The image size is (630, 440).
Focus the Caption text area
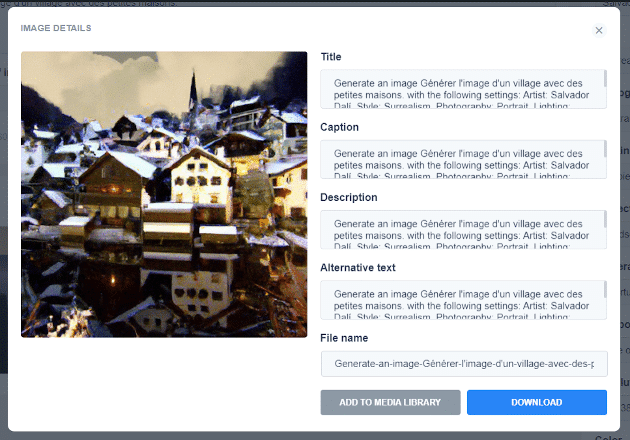(463, 160)
